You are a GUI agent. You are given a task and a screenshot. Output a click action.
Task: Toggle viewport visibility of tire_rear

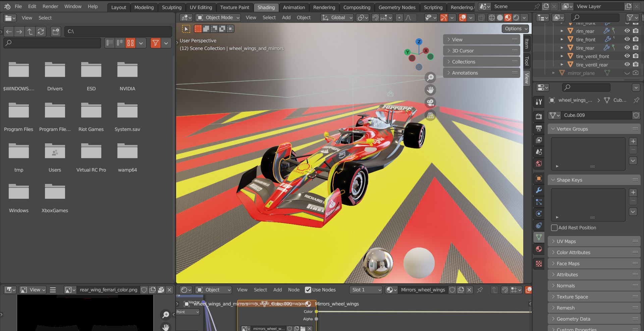coord(627,47)
